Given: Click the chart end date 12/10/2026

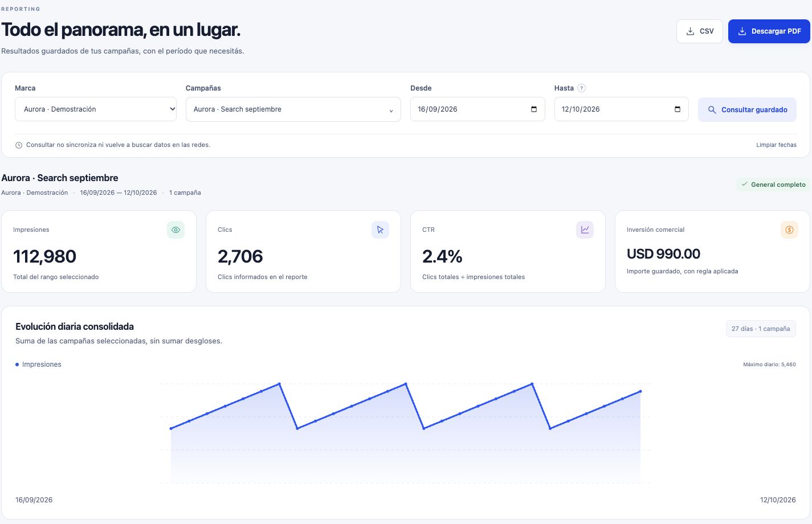Looking at the screenshot, I should (778, 500).
